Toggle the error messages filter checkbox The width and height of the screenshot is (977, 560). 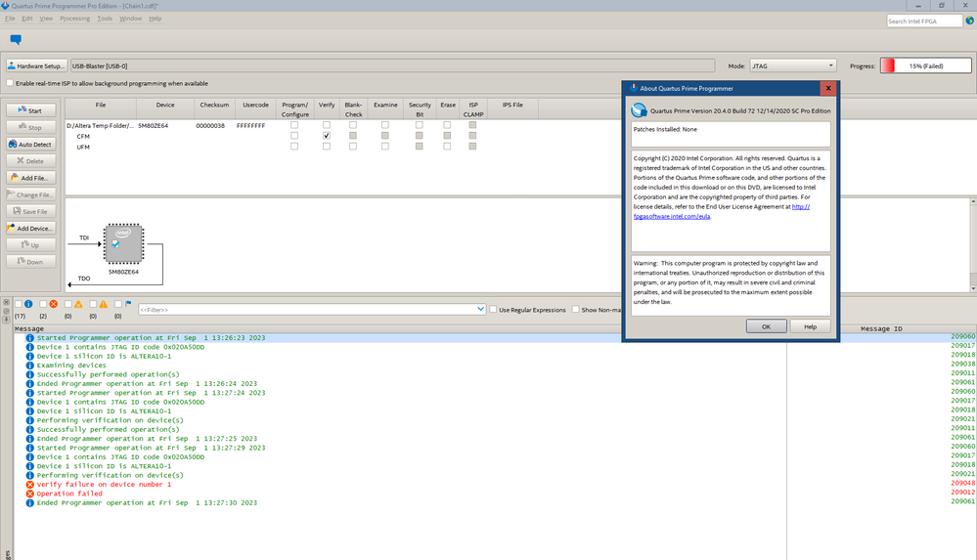point(43,304)
